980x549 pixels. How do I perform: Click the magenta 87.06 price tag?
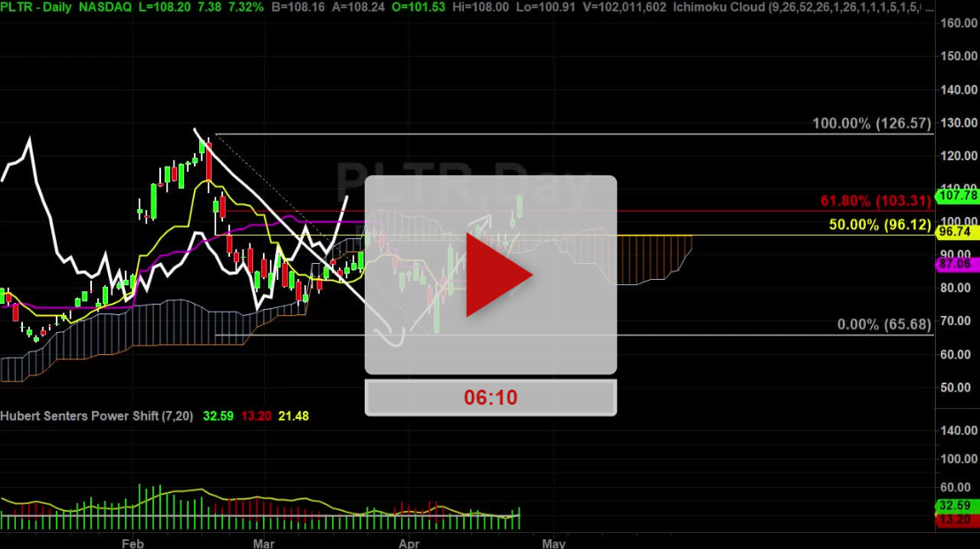tap(958, 264)
